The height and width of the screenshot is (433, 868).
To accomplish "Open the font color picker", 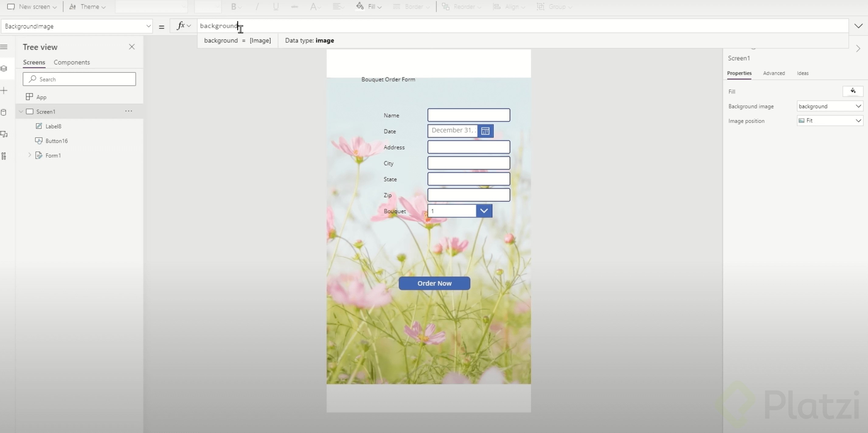I will point(315,7).
